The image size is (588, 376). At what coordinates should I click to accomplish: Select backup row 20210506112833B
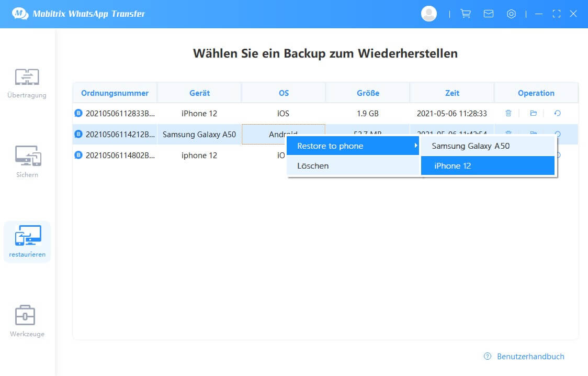[x=120, y=113]
